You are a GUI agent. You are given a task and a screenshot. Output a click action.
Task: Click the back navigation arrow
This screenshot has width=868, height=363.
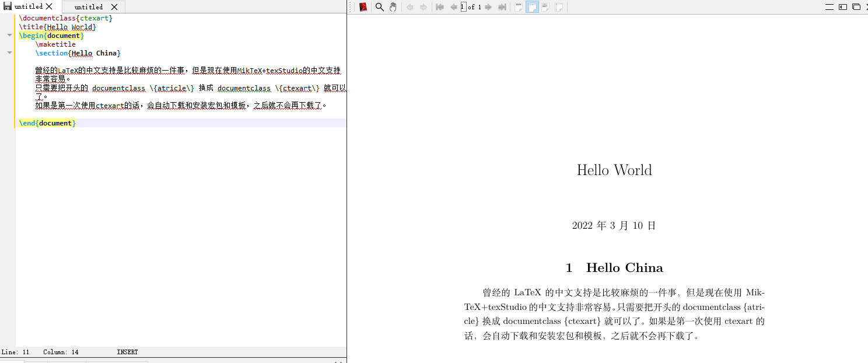[x=410, y=7]
